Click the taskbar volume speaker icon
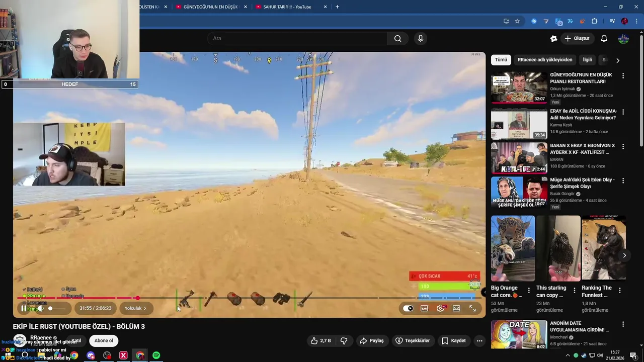Image resolution: width=644 pixels, height=362 pixels. coord(600,355)
